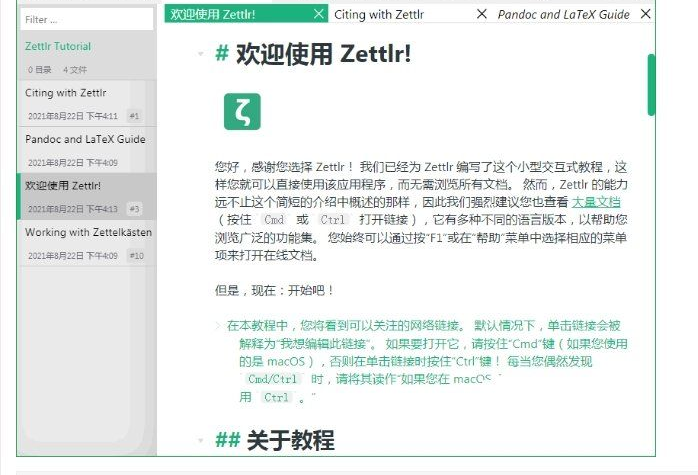698x475 pixels.
Task: Click the 关于教程 heading text
Action: pyautogui.click(x=290, y=440)
